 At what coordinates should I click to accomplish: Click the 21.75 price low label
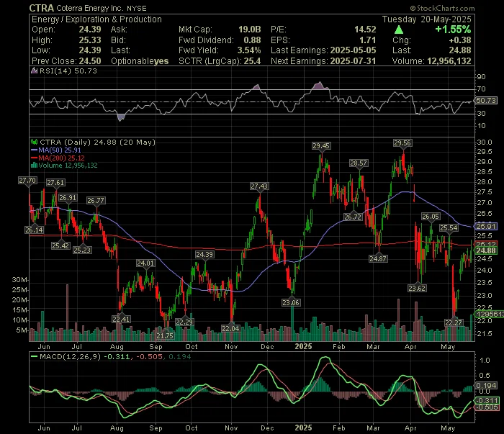pyautogui.click(x=165, y=335)
